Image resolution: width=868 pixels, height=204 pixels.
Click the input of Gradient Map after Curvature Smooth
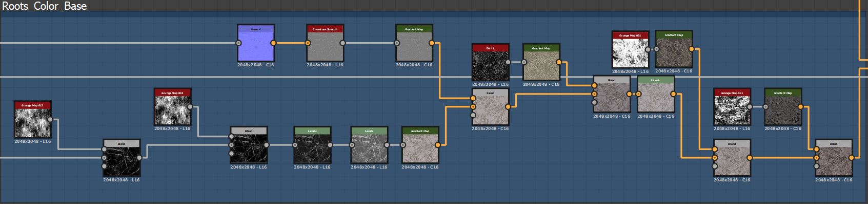[397, 43]
